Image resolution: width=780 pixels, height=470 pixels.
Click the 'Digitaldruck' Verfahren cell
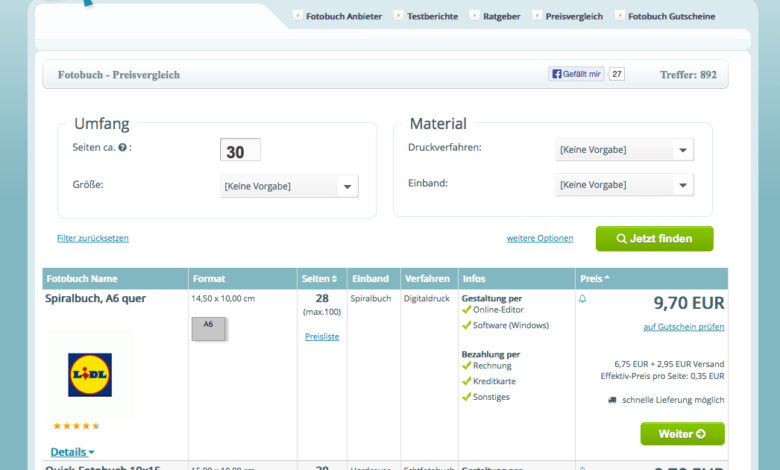click(x=426, y=298)
